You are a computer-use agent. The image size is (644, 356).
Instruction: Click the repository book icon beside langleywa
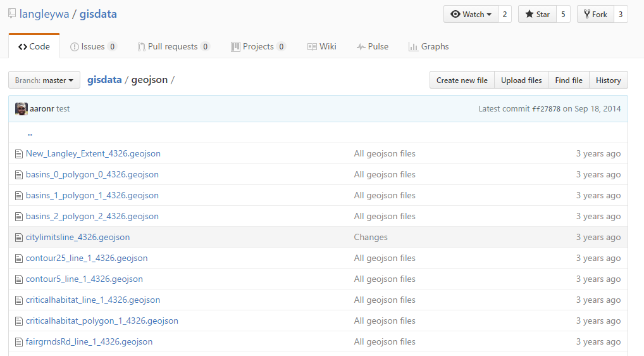coord(12,14)
